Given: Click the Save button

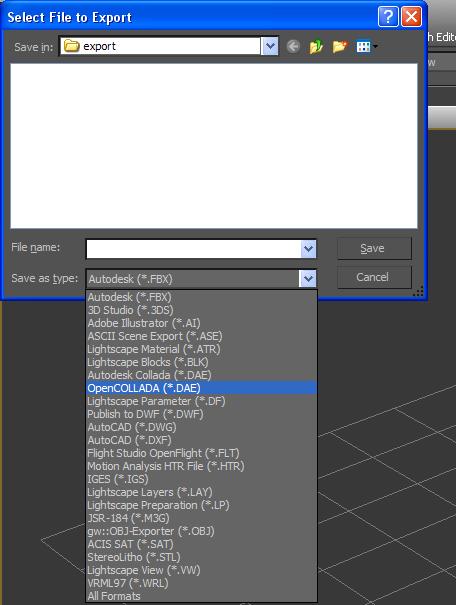Looking at the screenshot, I should [x=374, y=248].
